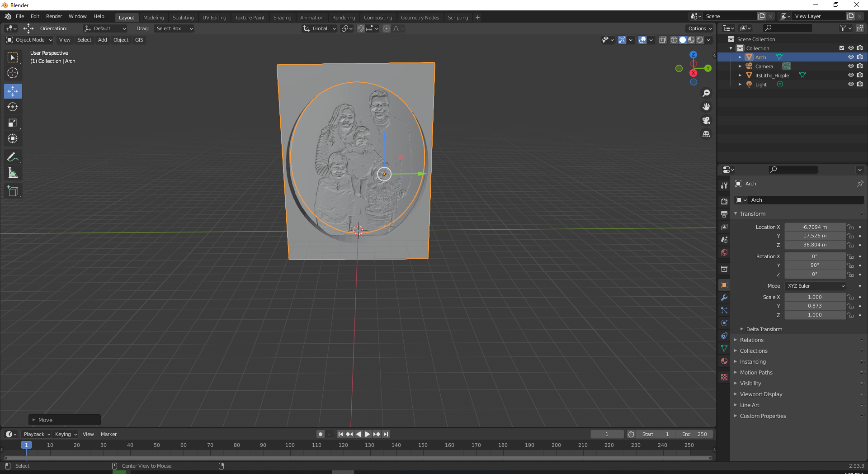868x474 pixels.
Task: Open the GIS menu
Action: click(x=139, y=40)
